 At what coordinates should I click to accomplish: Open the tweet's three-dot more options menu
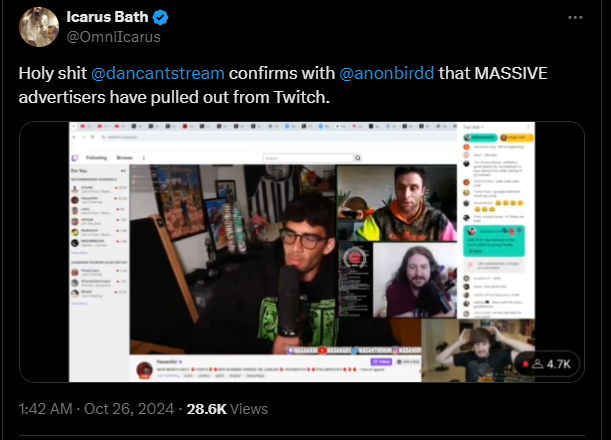tap(575, 18)
